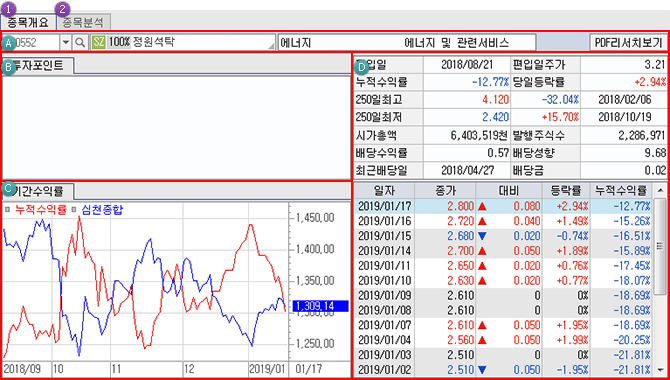Screen dimensions: 670x380
Task: Click the resize grip in stock name field
Action: pos(272,46)
